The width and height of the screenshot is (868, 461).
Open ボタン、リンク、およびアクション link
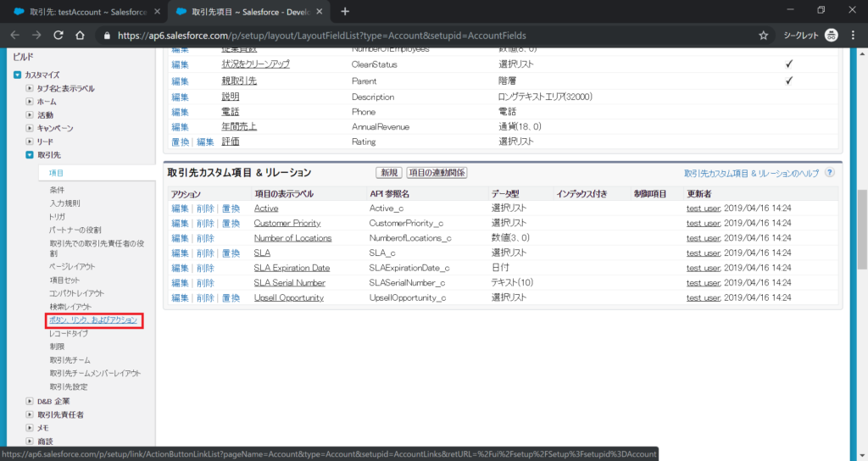[93, 319]
